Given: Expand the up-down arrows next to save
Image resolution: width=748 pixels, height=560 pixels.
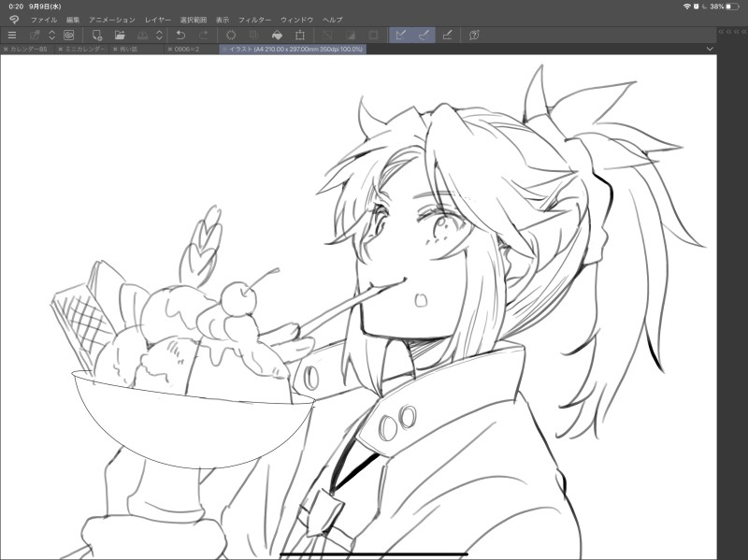Looking at the screenshot, I should pos(159,35).
